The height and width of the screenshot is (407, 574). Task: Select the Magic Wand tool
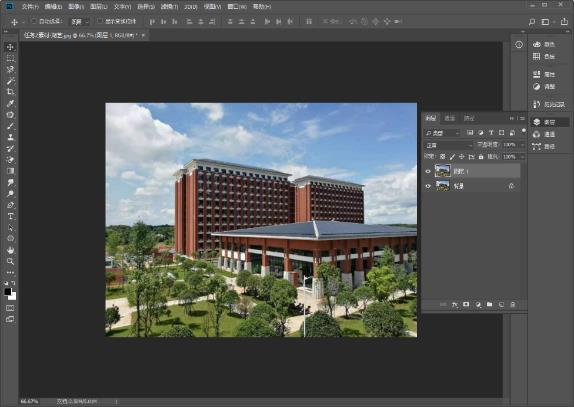pyautogui.click(x=10, y=81)
